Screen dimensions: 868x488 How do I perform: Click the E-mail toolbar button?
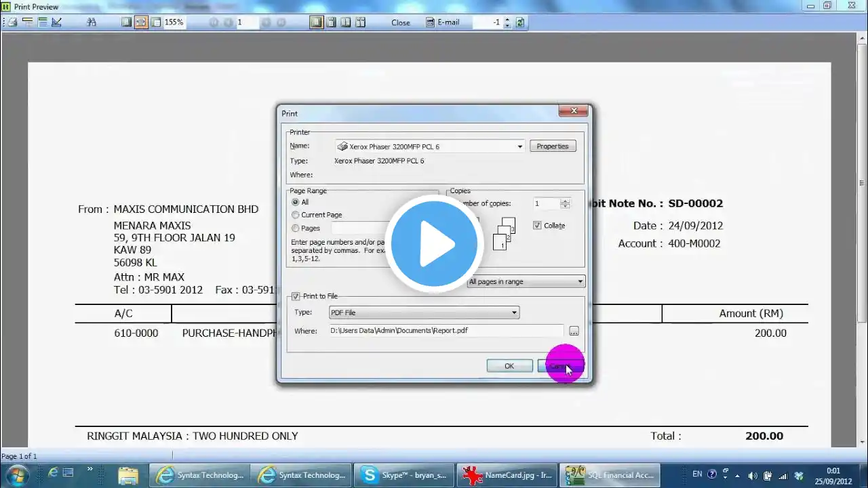pos(442,22)
